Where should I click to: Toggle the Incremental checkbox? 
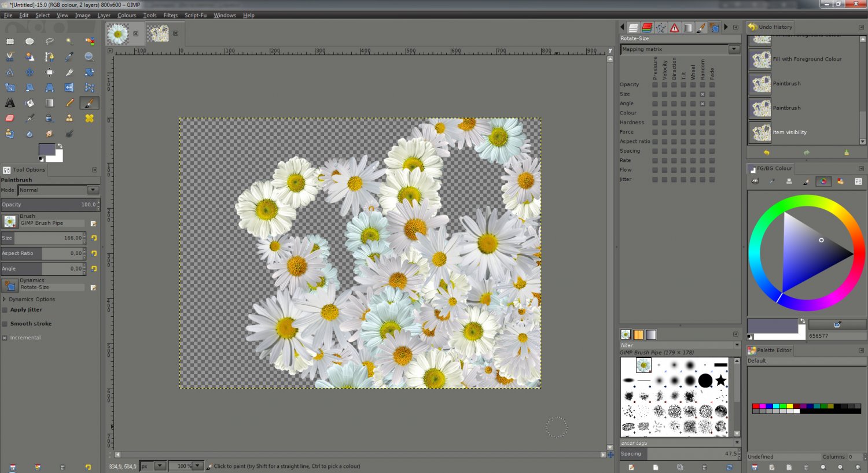[x=5, y=338]
